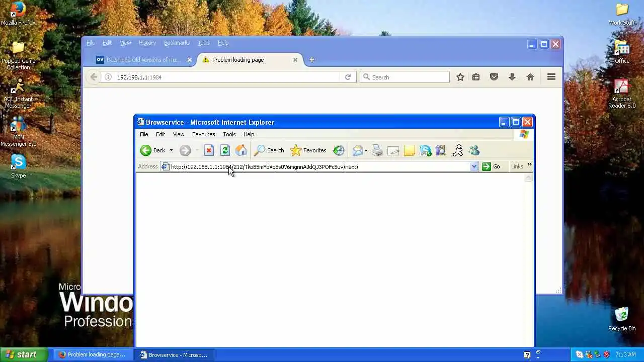The image size is (644, 362).
Task: Click Back in Internet Explorer toolbar
Action: 152,150
